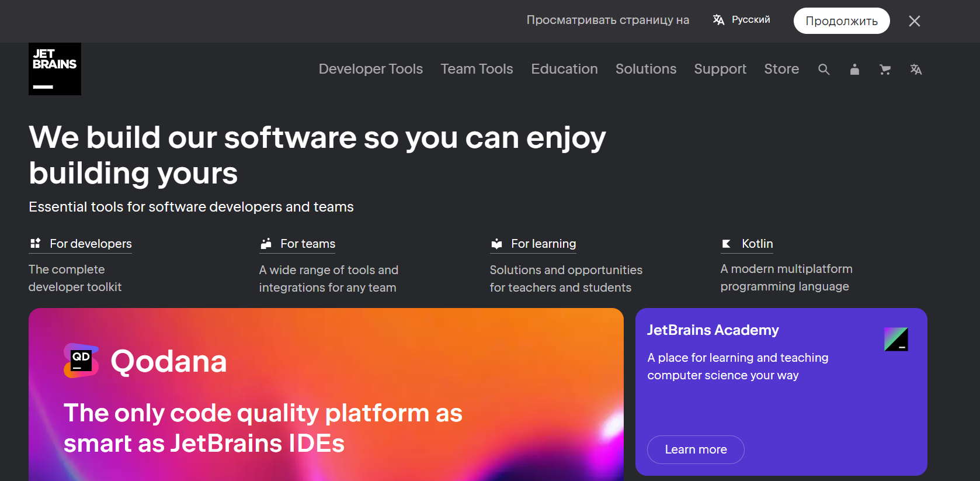Click the Qodana QD logo icon

[81, 361]
